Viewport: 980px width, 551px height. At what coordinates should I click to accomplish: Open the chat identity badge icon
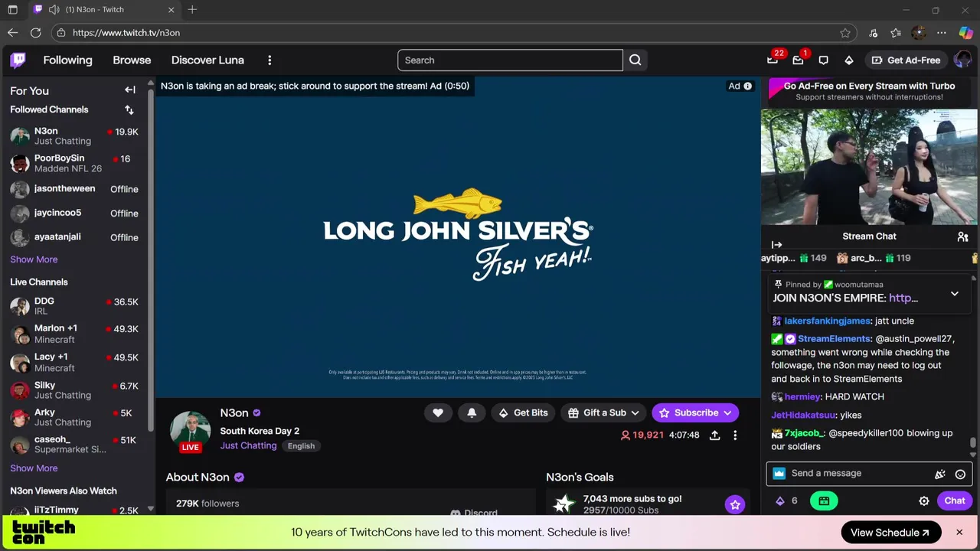pyautogui.click(x=779, y=474)
